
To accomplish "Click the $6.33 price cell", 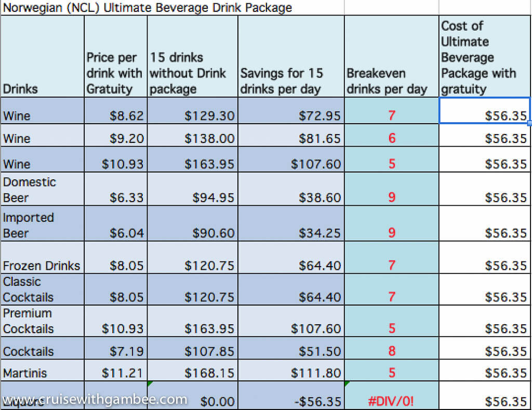I will tap(116, 189).
